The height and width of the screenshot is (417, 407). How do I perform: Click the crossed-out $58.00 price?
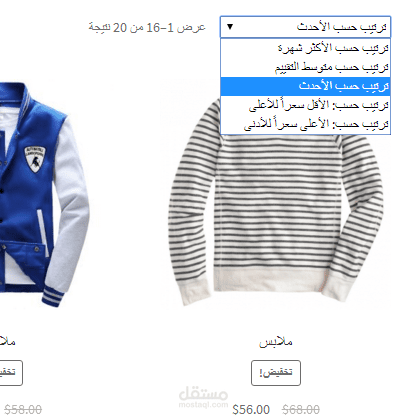(x=23, y=410)
